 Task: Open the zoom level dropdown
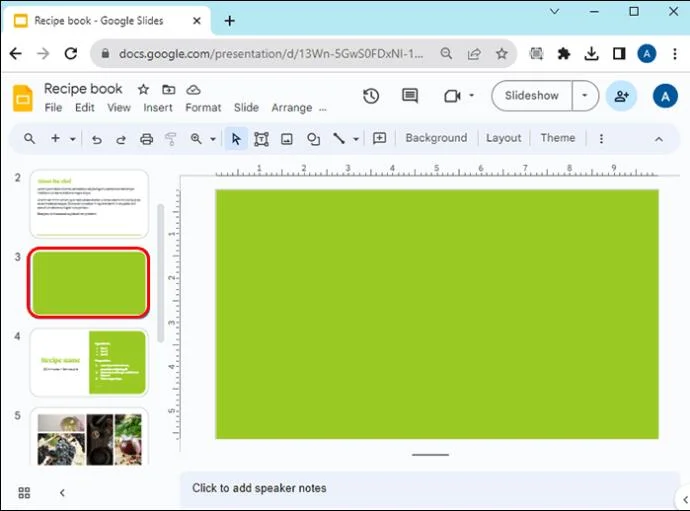pyautogui.click(x=213, y=139)
